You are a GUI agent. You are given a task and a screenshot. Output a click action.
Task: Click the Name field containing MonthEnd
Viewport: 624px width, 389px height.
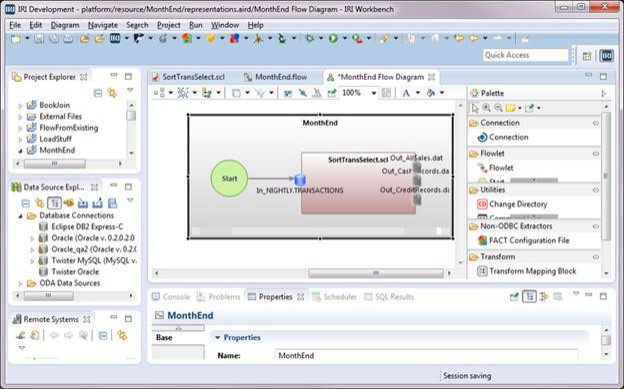[x=426, y=356]
